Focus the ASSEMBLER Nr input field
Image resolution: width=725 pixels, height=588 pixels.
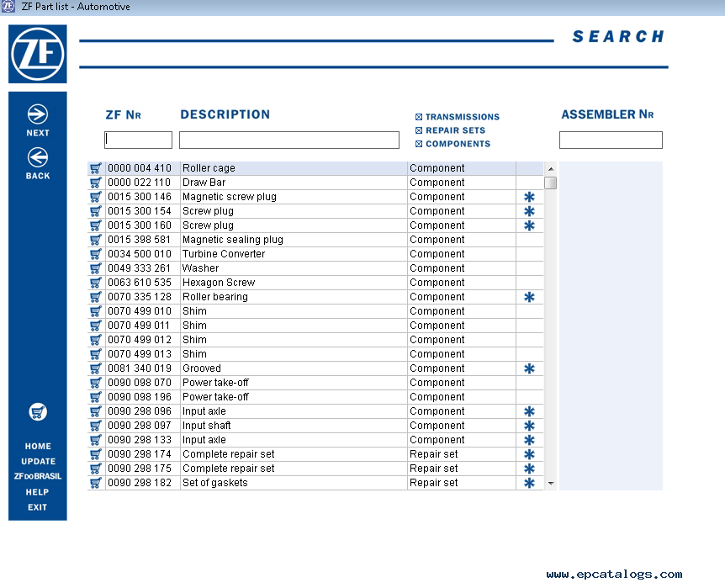(611, 140)
